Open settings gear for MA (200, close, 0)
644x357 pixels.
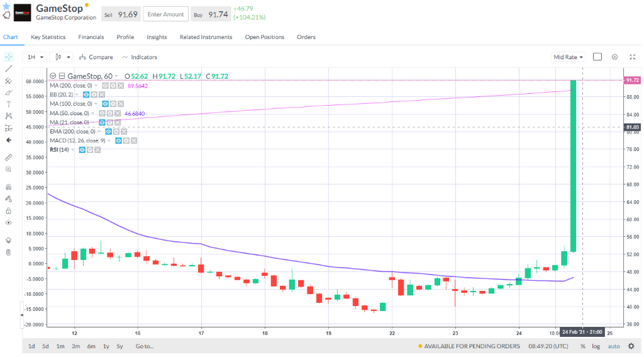(113, 86)
